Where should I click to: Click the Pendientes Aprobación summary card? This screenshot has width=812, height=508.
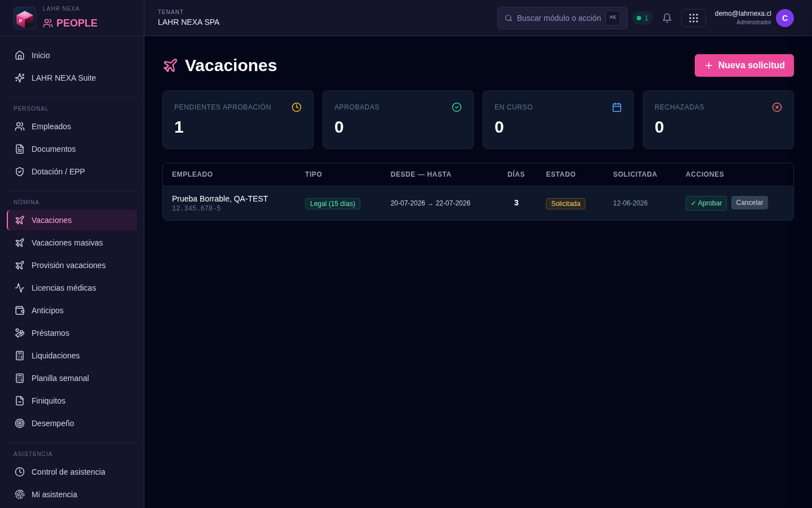pyautogui.click(x=238, y=120)
